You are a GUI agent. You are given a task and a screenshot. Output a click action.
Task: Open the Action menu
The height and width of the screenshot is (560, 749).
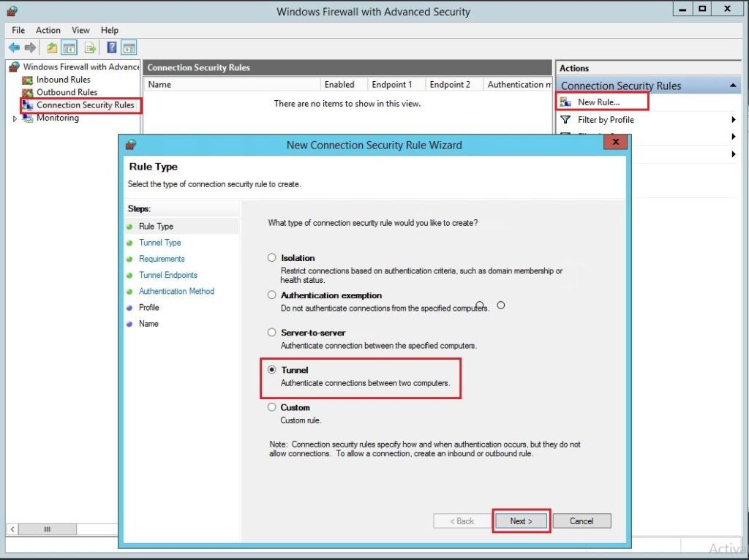click(48, 30)
